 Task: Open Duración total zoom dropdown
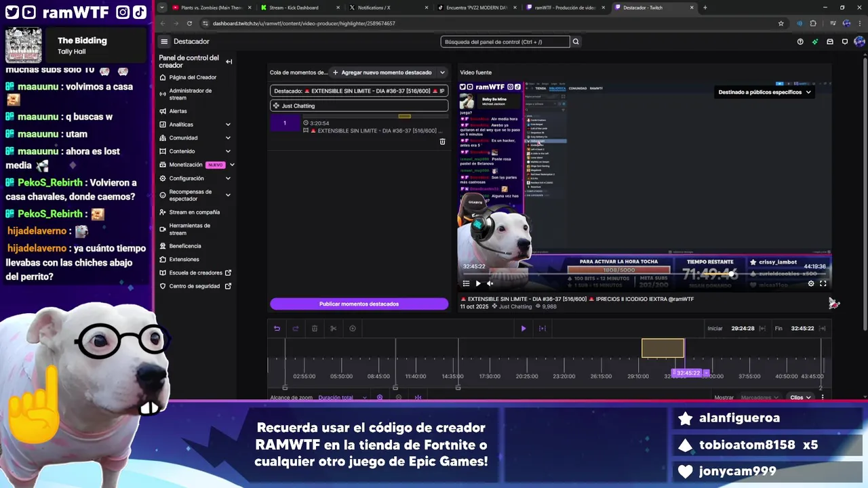[x=342, y=398]
